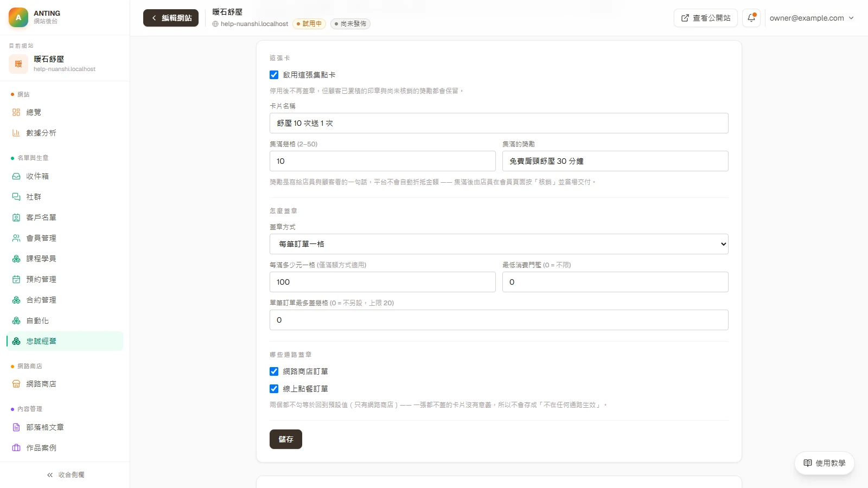Viewport: 868px width, 488px height.
Task: Click the 預約管理 calendar icon
Action: [16, 279]
